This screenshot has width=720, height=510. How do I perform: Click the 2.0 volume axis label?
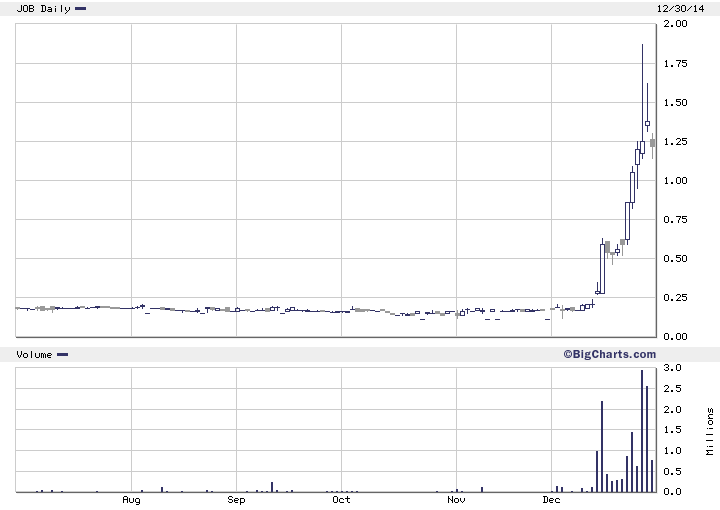click(672, 409)
